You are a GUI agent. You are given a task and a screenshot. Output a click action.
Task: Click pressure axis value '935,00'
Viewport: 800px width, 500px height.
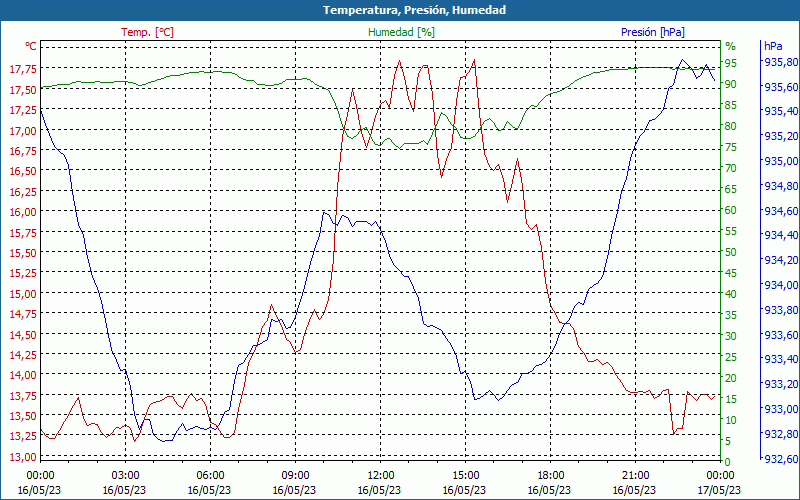[780, 161]
